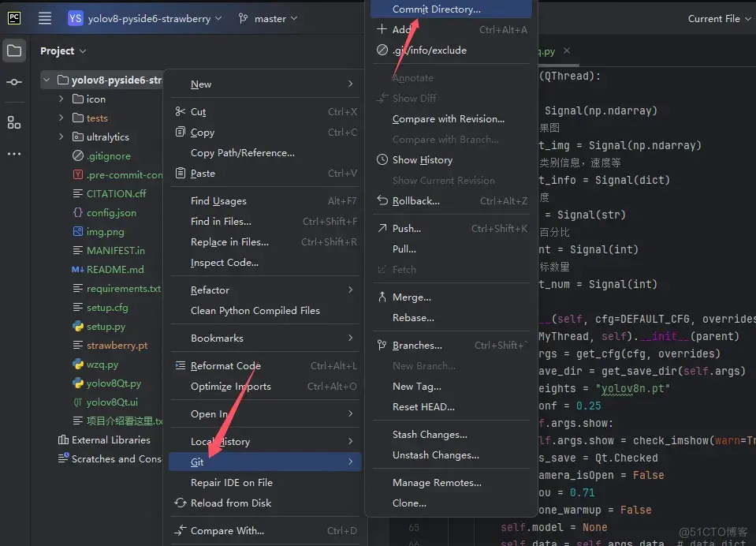
Task: Open the Structure tool window icon
Action: point(14,122)
